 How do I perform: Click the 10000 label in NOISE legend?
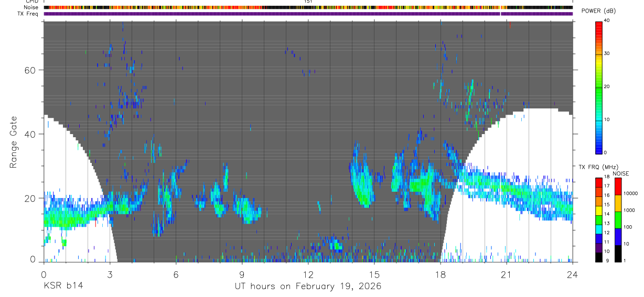pyautogui.click(x=630, y=193)
